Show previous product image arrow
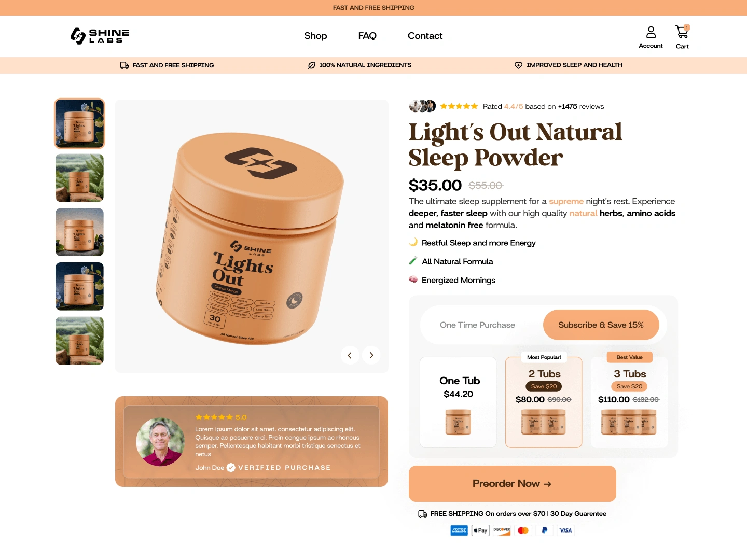 pyautogui.click(x=350, y=355)
